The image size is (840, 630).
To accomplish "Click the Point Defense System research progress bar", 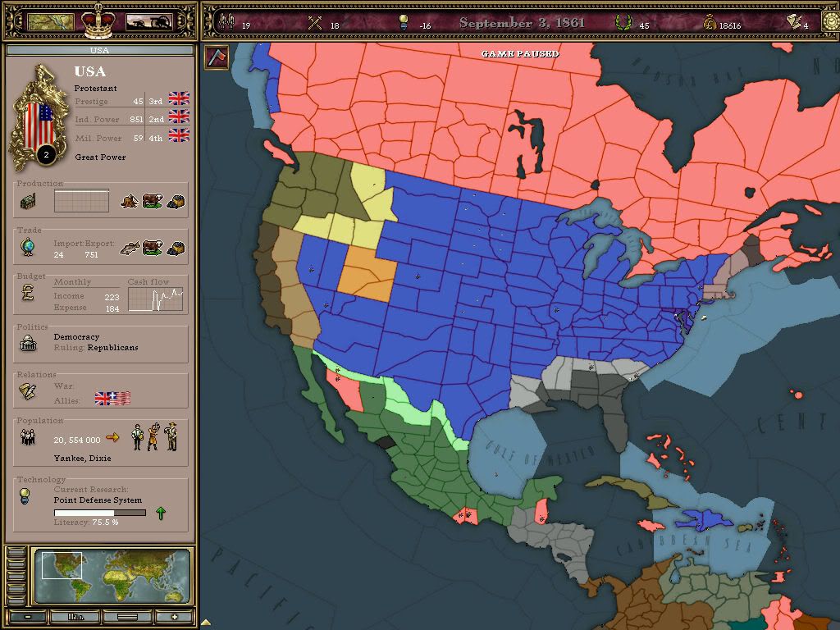I will point(99,513).
